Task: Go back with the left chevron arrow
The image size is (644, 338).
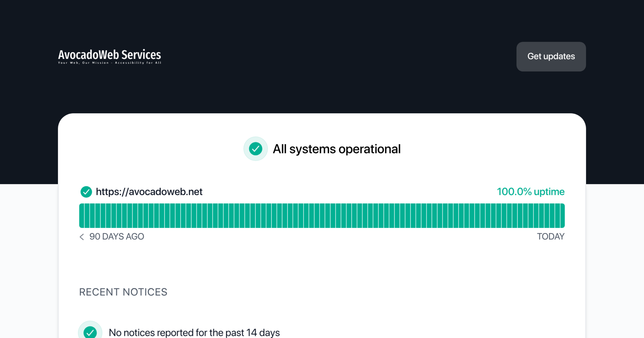Action: coord(82,237)
